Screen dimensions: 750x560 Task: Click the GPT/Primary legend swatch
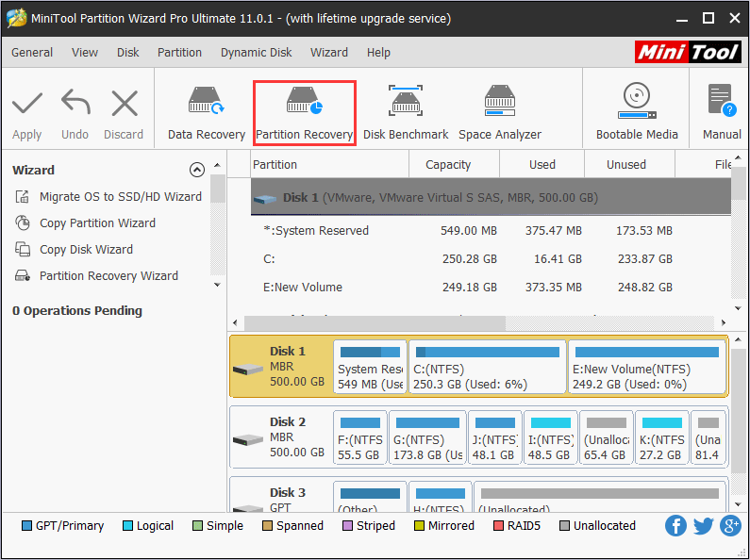click(26, 526)
